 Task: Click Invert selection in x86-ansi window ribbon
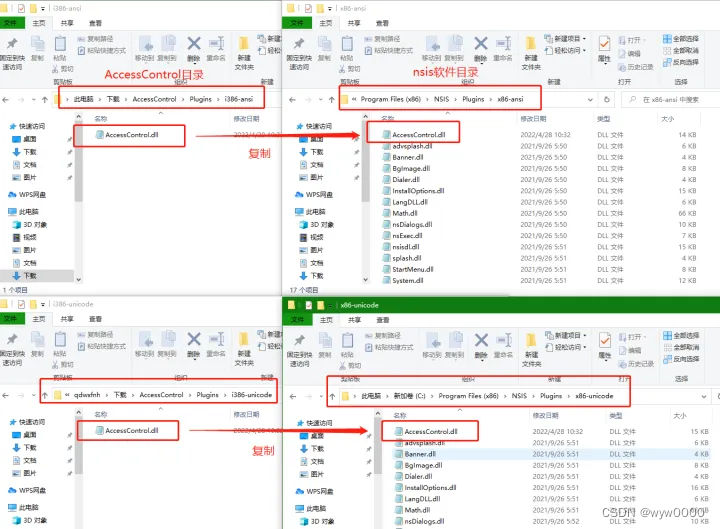681,62
